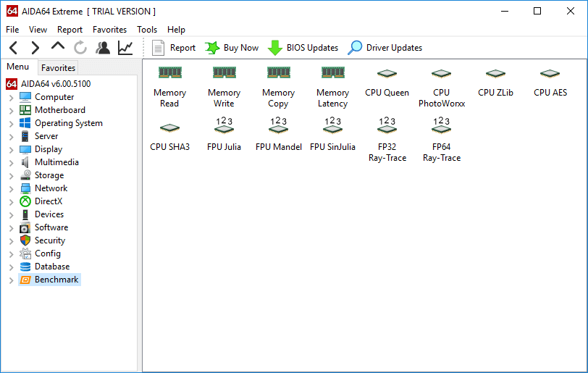
Task: Click the Buy Now button
Action: click(x=232, y=48)
